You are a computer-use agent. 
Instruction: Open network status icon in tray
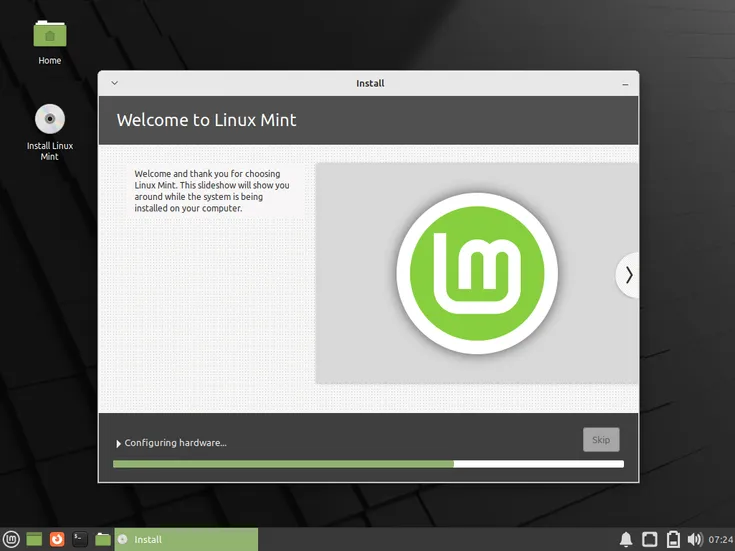click(x=650, y=539)
